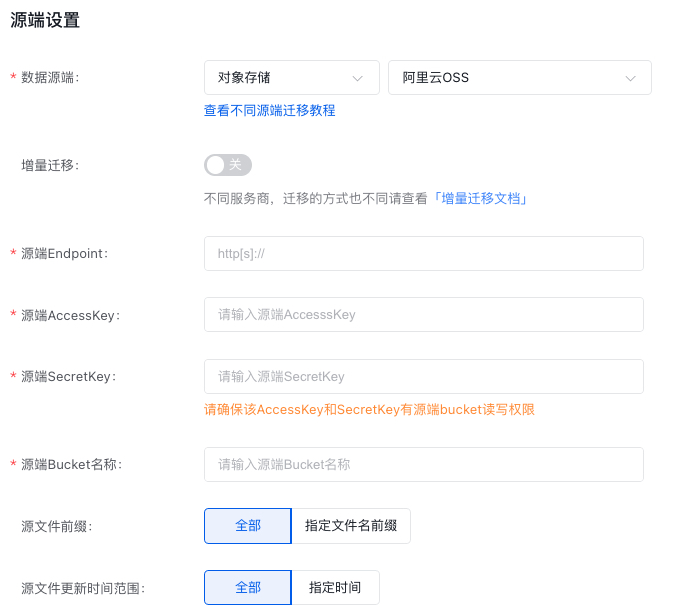Toggle the 增量迁移 switch on
This screenshot has height=615, width=686.
click(228, 165)
